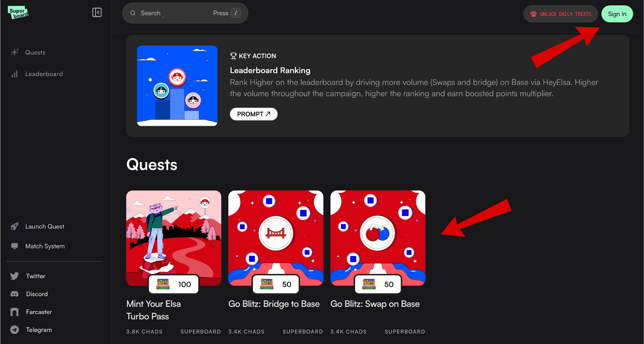Select Match System in the sidebar

coord(45,246)
